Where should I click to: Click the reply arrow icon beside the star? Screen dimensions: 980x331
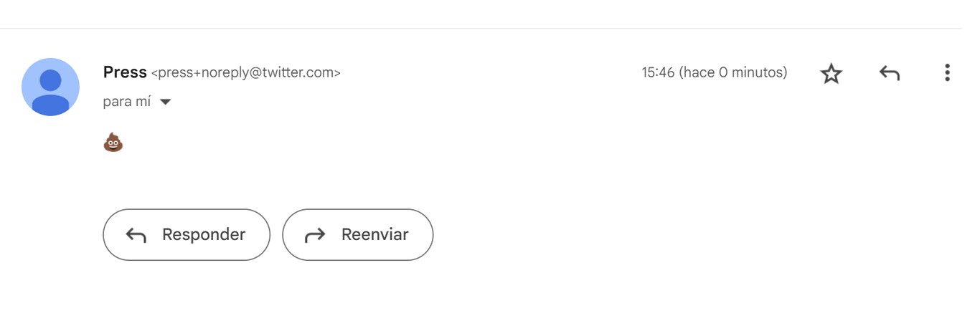889,73
